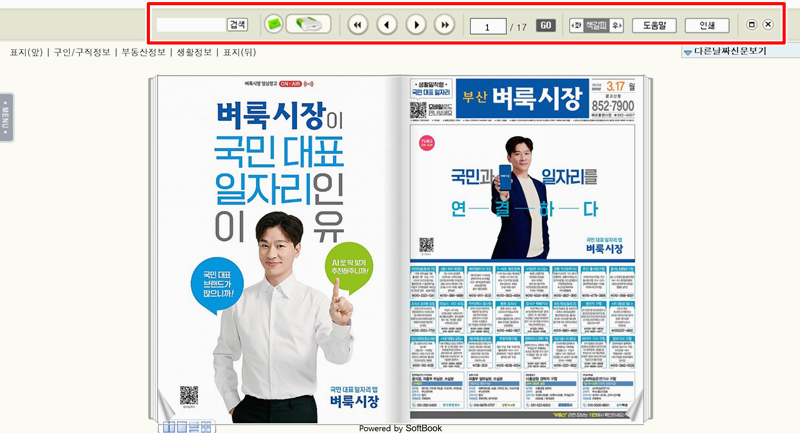Viewport: 800px width, 433px height.
Task: Click the green envelope mail icon
Action: pyautogui.click(x=274, y=24)
